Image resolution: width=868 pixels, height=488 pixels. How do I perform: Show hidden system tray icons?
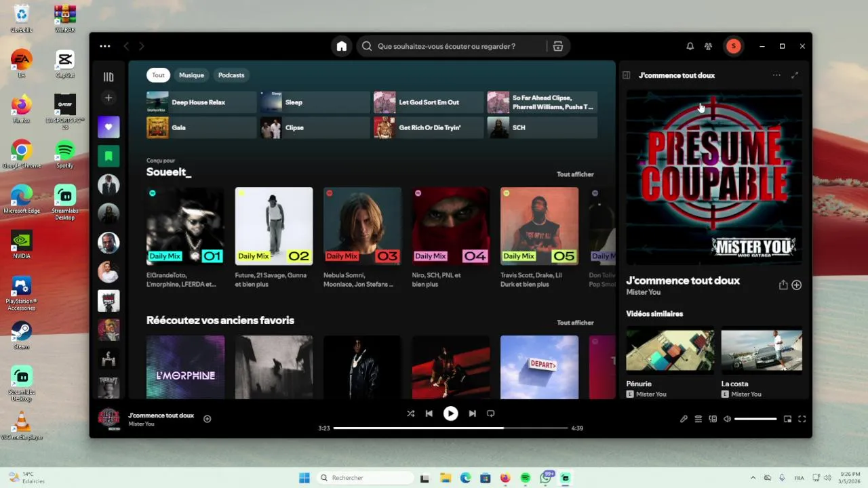pos(753,478)
